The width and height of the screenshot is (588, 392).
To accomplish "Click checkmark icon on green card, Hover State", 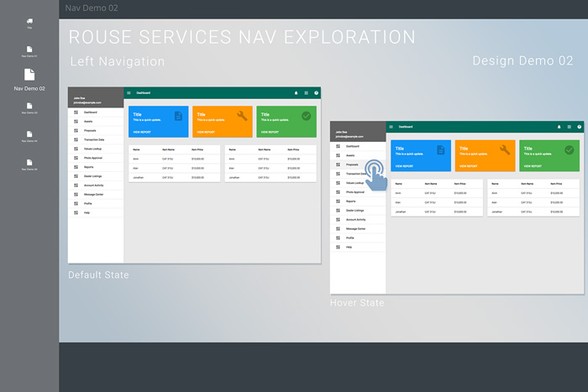I will click(x=569, y=150).
